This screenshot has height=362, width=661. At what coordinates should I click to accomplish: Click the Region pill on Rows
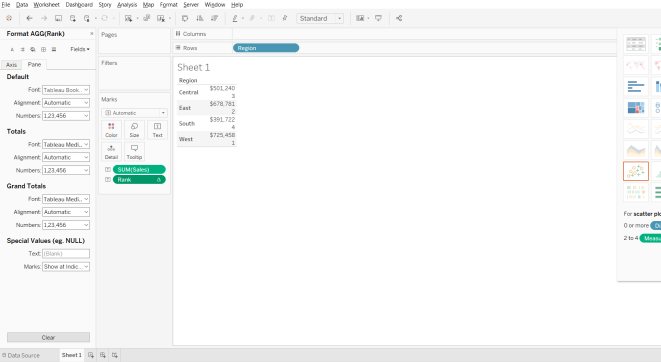coord(266,48)
